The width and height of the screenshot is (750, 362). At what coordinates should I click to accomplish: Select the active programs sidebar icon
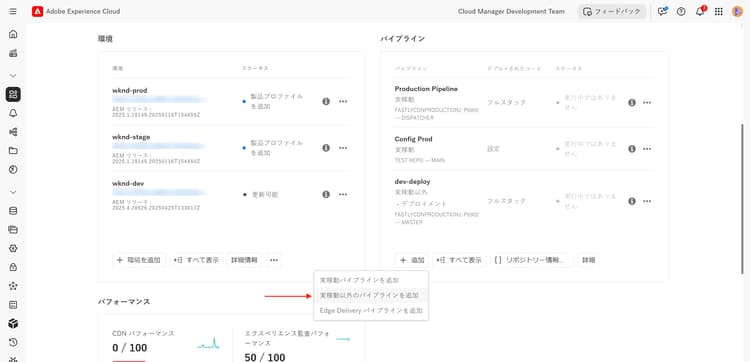(13, 94)
